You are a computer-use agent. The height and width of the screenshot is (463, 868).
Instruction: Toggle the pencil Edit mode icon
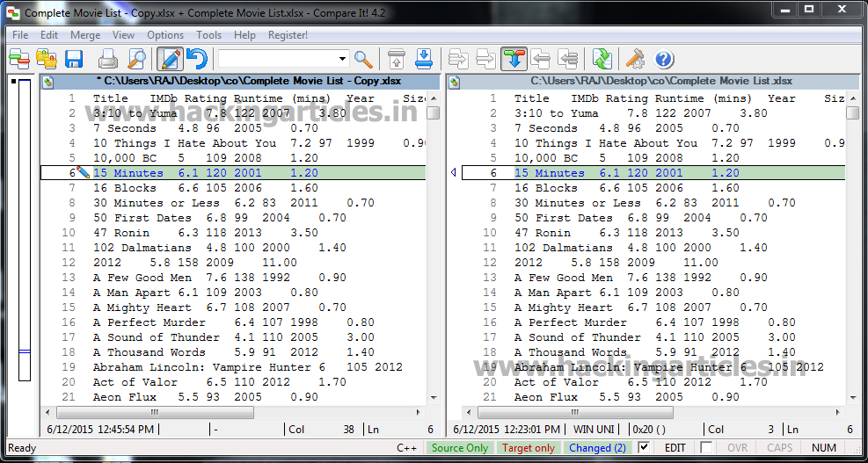(171, 59)
